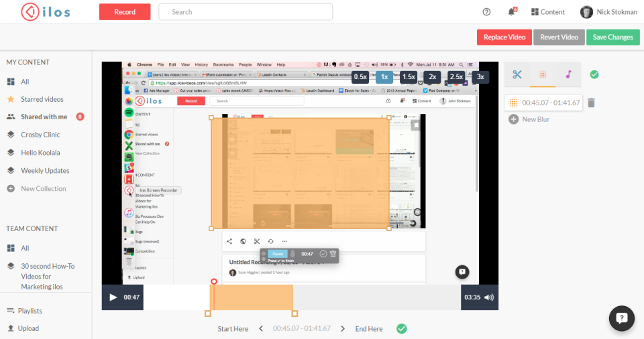This screenshot has height=339, width=644.
Task: Open Nick Stokman profile menu
Action: [x=608, y=12]
